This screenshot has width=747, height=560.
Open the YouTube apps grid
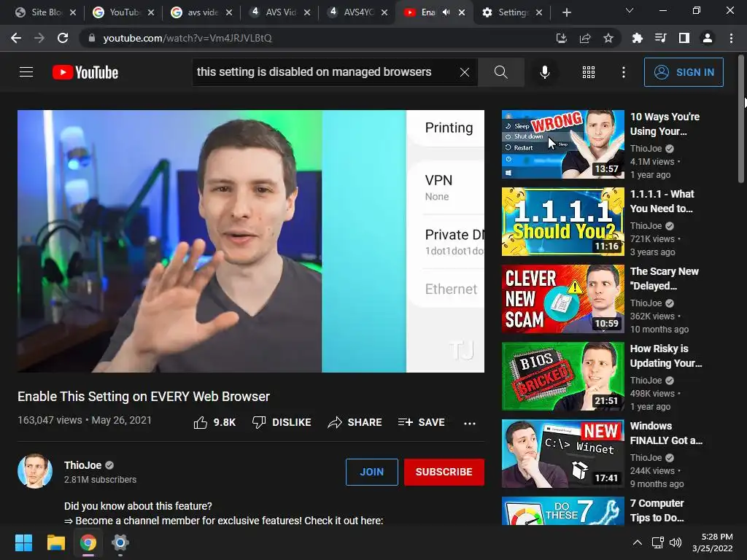[x=589, y=72]
